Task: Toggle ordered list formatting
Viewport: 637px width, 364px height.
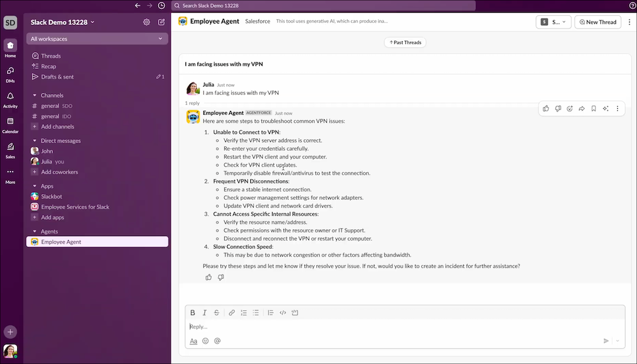Action: click(x=244, y=313)
